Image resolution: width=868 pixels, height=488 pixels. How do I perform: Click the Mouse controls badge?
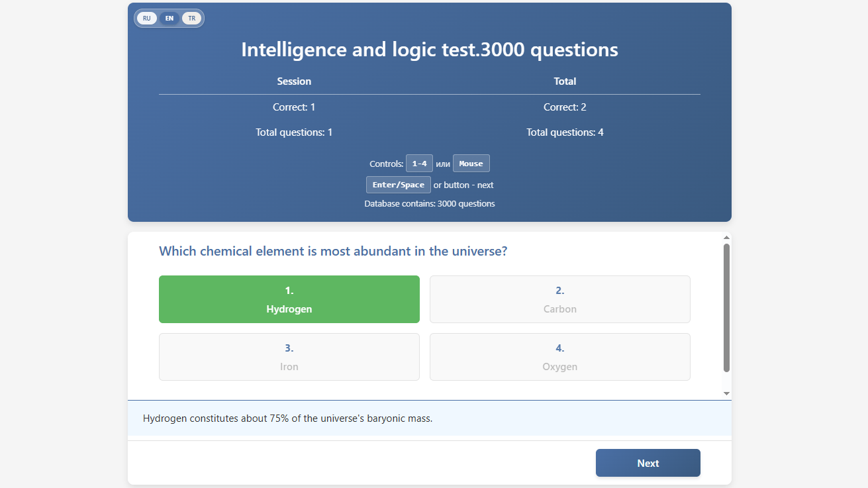tap(471, 163)
